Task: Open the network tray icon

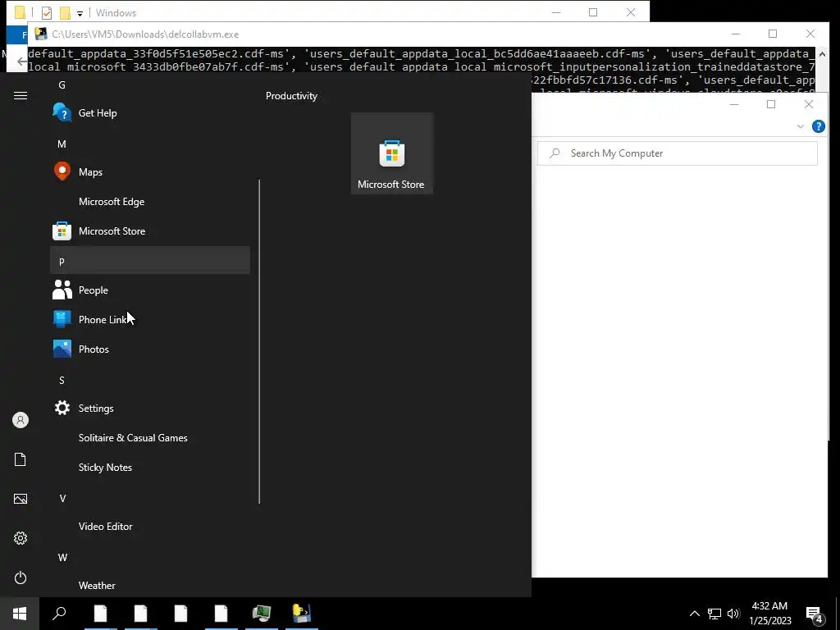Action: click(714, 614)
